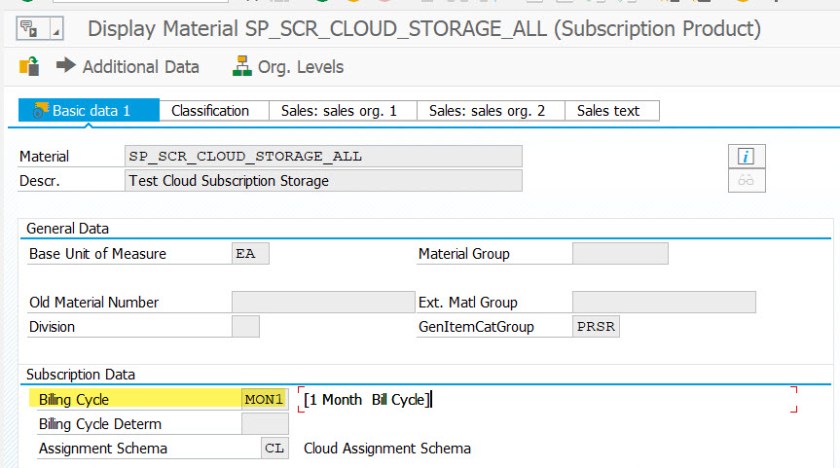Click the Org. Levels button label

pos(300,67)
